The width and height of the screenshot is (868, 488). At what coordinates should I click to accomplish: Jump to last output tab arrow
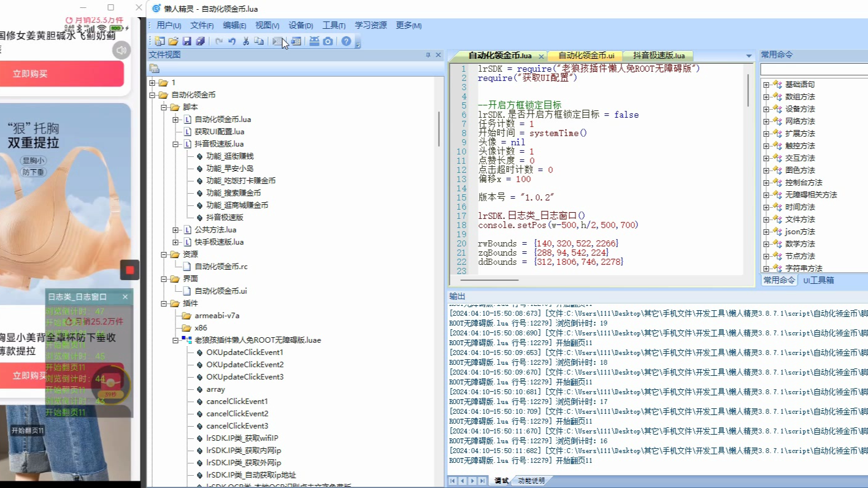tap(482, 481)
